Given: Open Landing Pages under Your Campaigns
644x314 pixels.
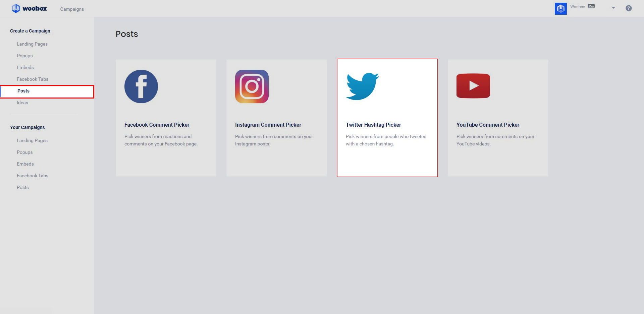Looking at the screenshot, I should [x=32, y=140].
